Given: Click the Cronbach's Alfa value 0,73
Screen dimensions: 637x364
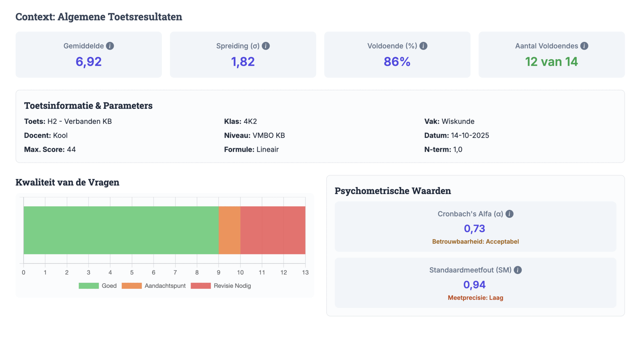Looking at the screenshot, I should coord(475,228).
